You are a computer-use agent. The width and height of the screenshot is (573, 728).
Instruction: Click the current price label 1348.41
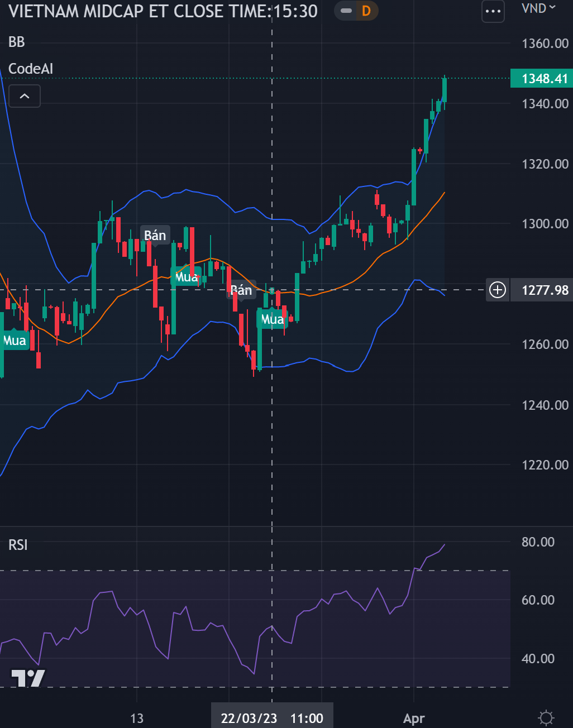pyautogui.click(x=544, y=79)
